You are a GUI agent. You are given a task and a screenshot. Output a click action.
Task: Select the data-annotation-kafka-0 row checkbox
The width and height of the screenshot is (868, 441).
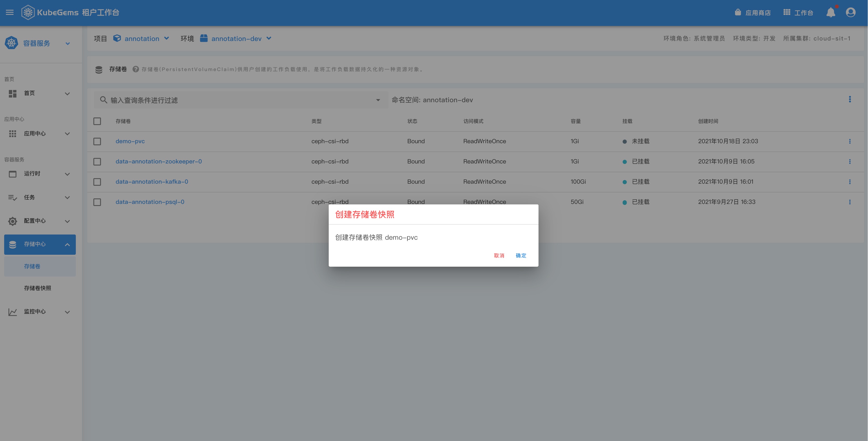(x=97, y=182)
